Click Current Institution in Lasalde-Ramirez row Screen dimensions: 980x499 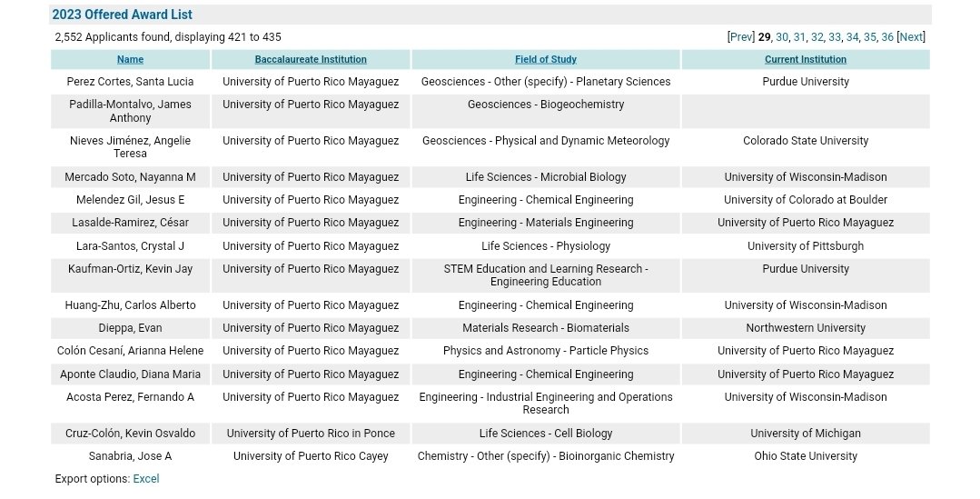point(806,223)
